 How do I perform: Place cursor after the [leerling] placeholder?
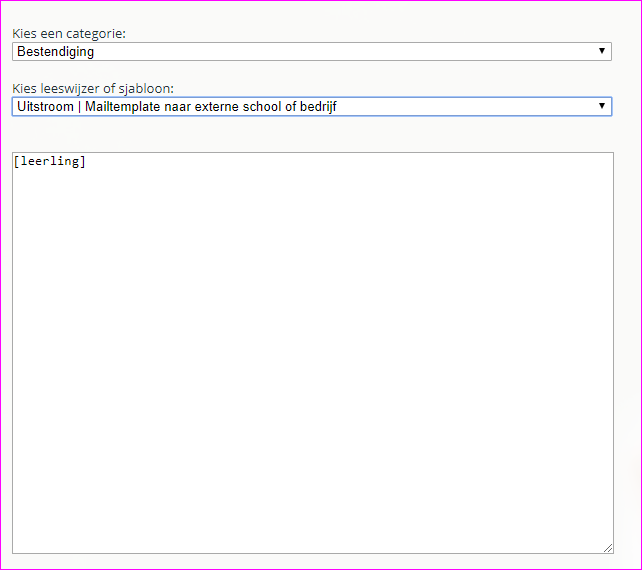(87, 163)
